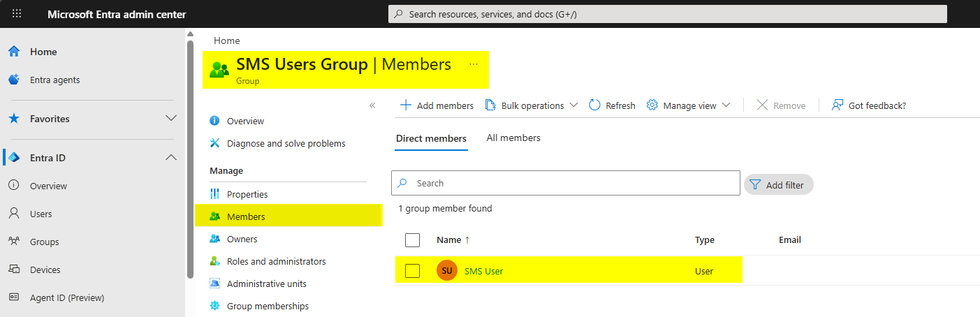Collapse the group menu with double chevron

tap(372, 105)
